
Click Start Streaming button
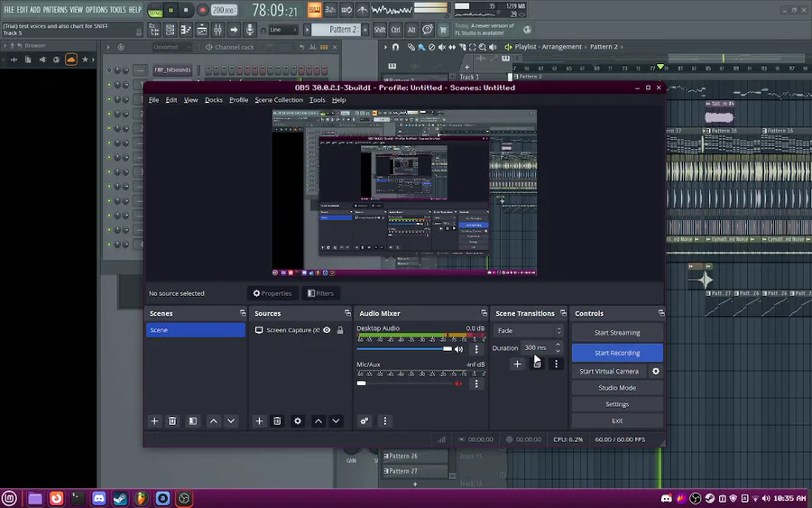tap(617, 333)
